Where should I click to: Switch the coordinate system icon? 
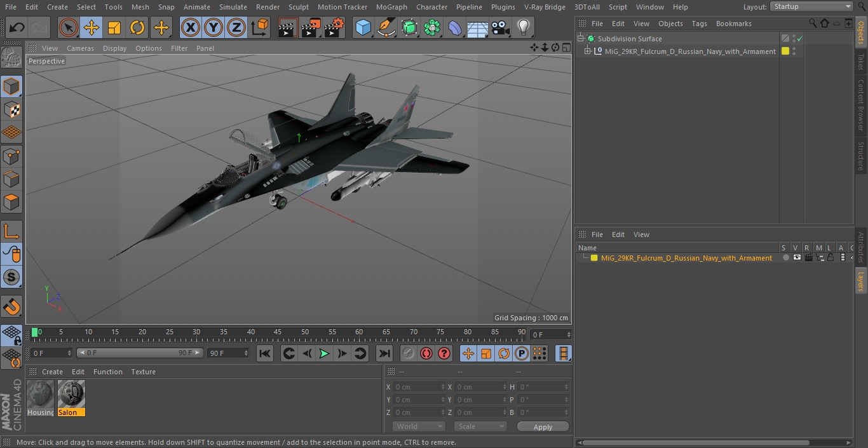[x=260, y=27]
